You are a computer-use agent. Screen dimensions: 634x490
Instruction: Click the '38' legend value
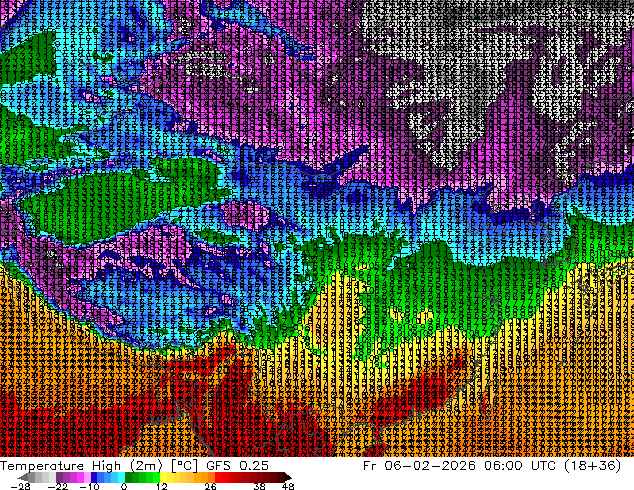(260, 486)
